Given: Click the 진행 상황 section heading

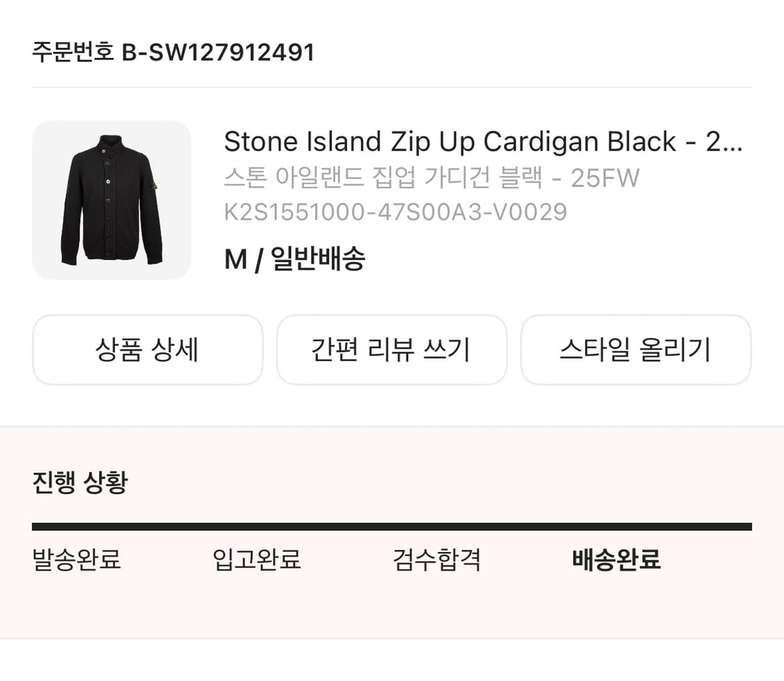Looking at the screenshot, I should point(80,482).
